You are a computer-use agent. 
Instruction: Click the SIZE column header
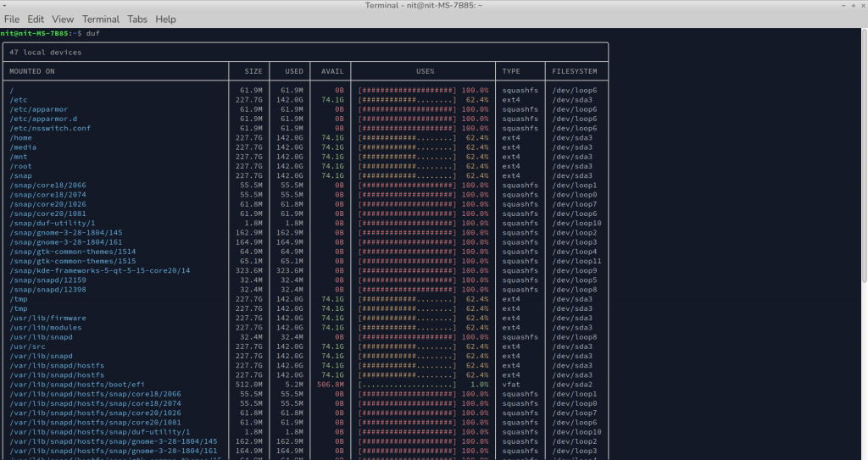pos(253,71)
